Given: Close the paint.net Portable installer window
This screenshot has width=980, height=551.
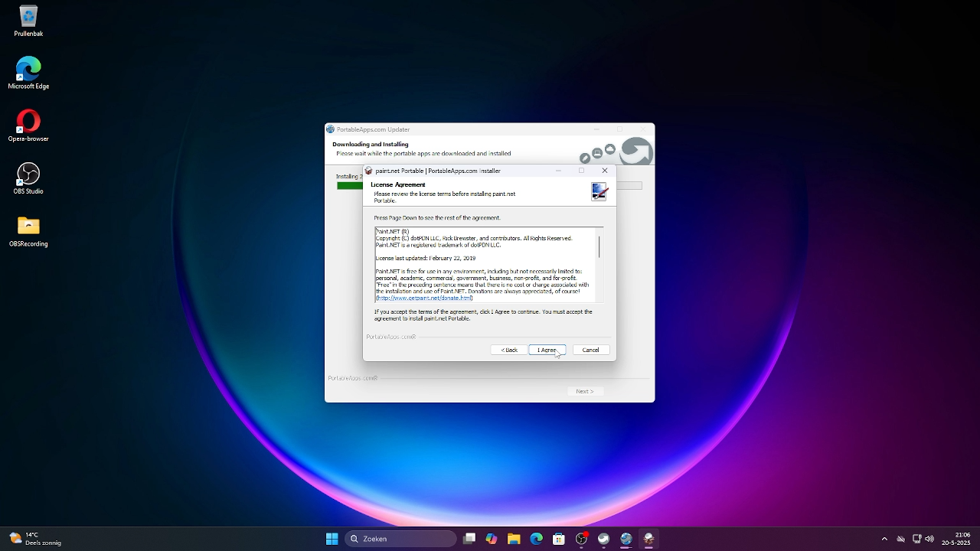Looking at the screenshot, I should click(x=605, y=171).
